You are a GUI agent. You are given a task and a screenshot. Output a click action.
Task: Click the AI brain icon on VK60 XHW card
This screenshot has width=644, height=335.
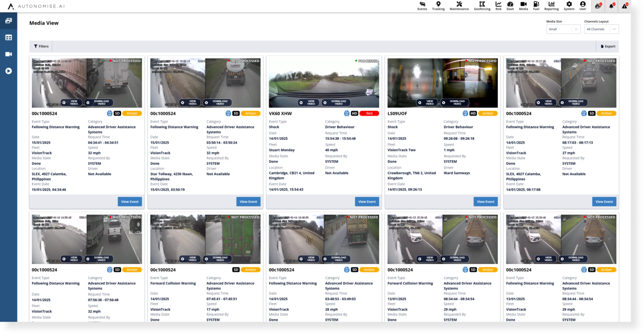click(346, 114)
